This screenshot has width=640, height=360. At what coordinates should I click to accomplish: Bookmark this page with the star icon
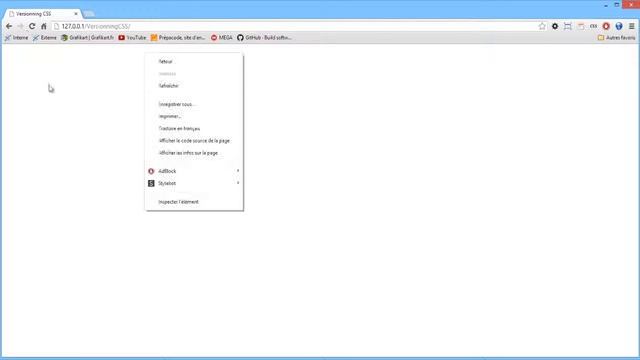[x=542, y=26]
